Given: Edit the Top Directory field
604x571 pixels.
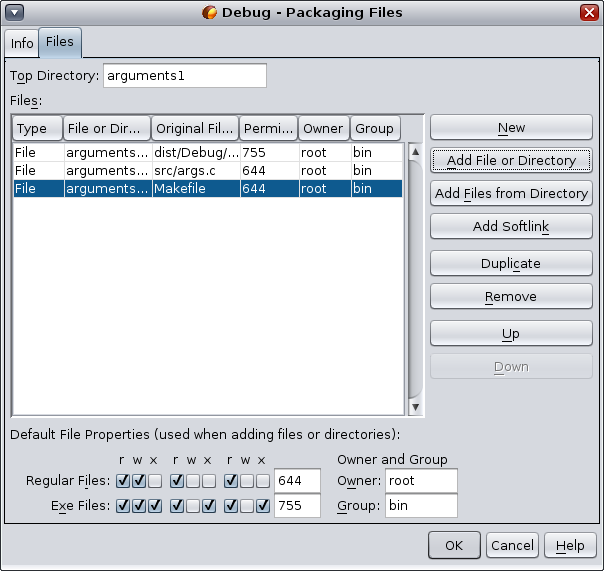Looking at the screenshot, I should (185, 76).
